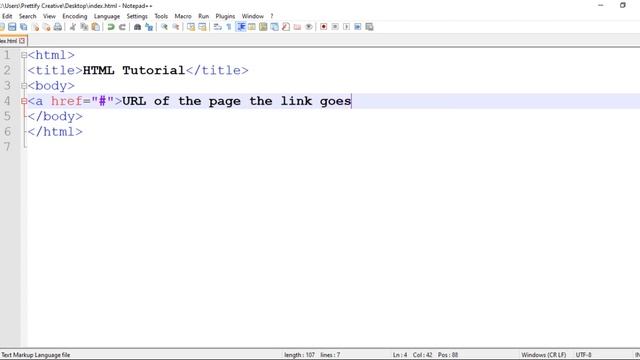The width and height of the screenshot is (640, 360).
Task: Click line number 7 in the margin
Action: (7, 147)
